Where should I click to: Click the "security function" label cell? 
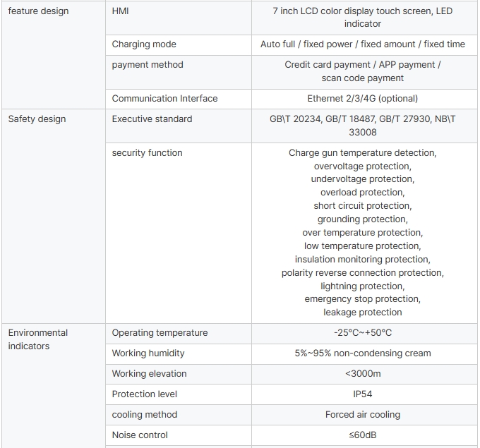coord(148,153)
